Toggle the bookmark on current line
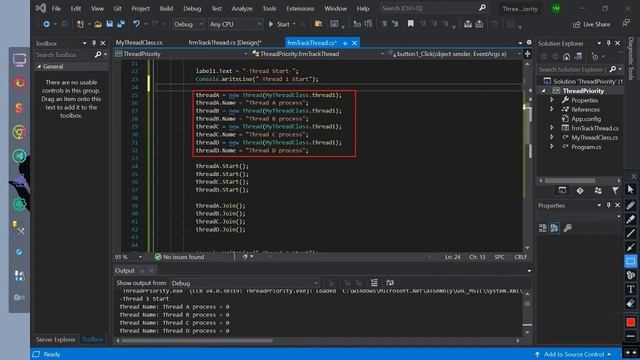Screen dimensions: 640x360 point(411,24)
